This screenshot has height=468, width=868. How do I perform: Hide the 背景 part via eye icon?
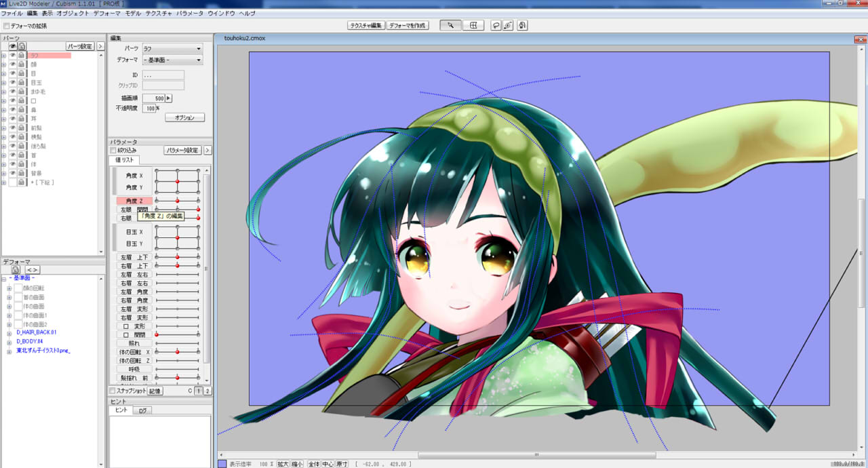[12, 173]
